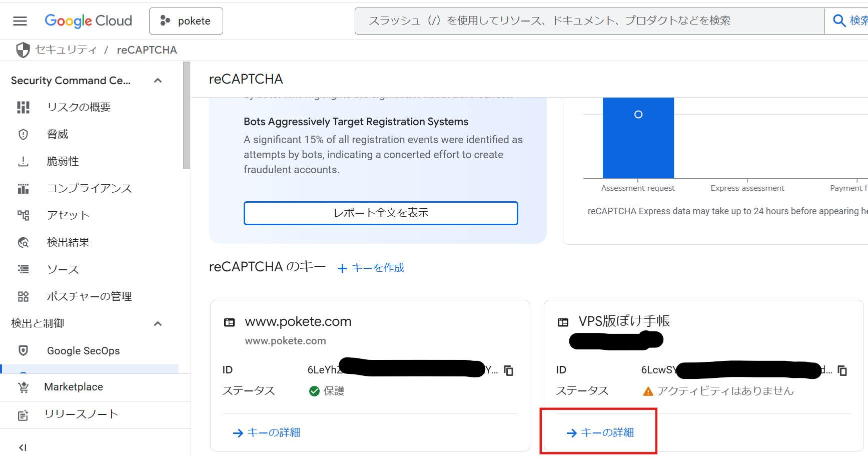Click the search magnifier button
The width and height of the screenshot is (868, 457).
pyautogui.click(x=839, y=21)
